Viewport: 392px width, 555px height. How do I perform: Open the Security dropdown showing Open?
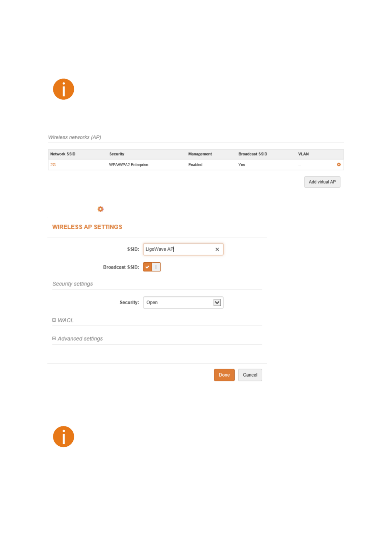(183, 302)
